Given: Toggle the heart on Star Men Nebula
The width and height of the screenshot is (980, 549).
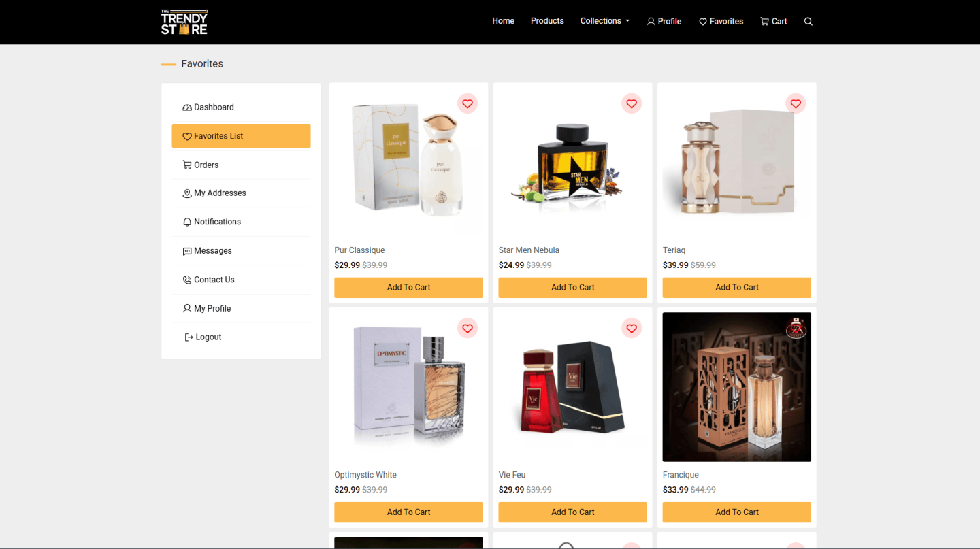Looking at the screenshot, I should (x=632, y=103).
